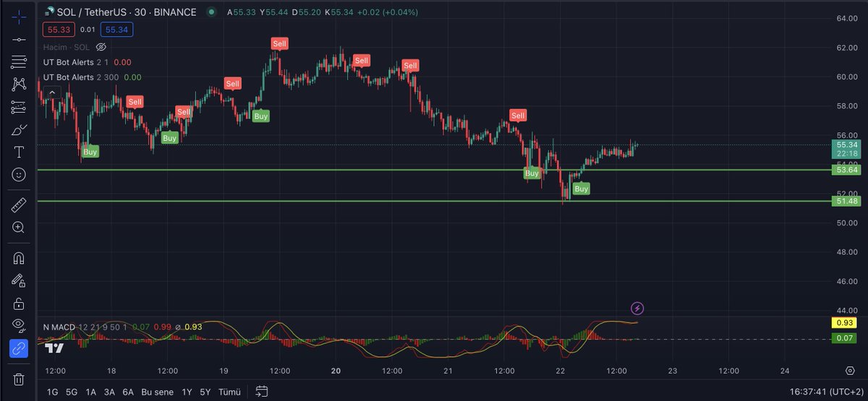Open the Fibonacci retracement tools
This screenshot has width=868, height=401.
[19, 61]
